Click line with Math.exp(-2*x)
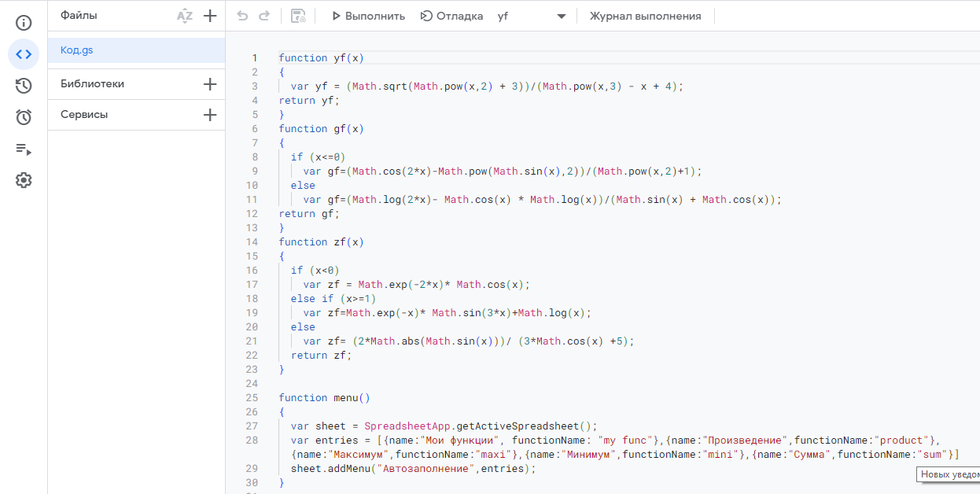Screen dimensions: 980x494 click(417, 285)
